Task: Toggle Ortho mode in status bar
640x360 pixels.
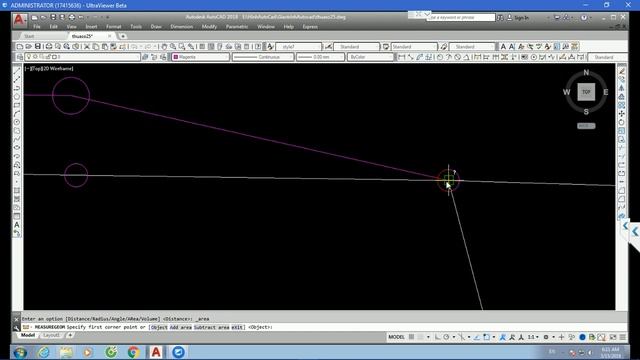Action: [x=437, y=337]
